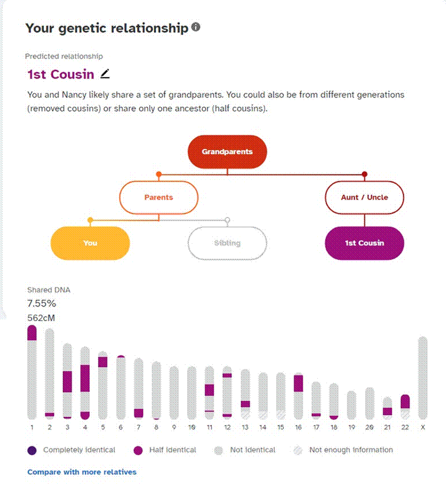Screen dimensions: 448x486
Task: Click the Not identical legend dot
Action: [x=219, y=451]
